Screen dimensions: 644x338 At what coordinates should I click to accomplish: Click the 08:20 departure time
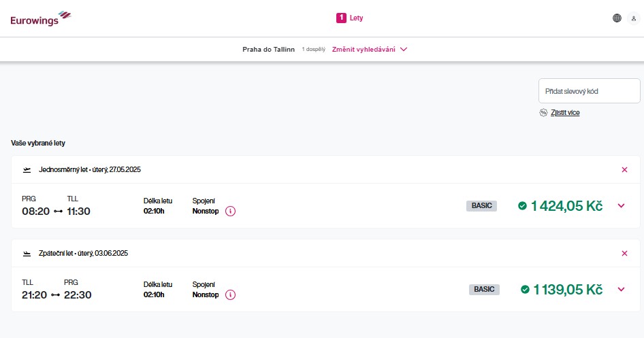click(x=35, y=212)
